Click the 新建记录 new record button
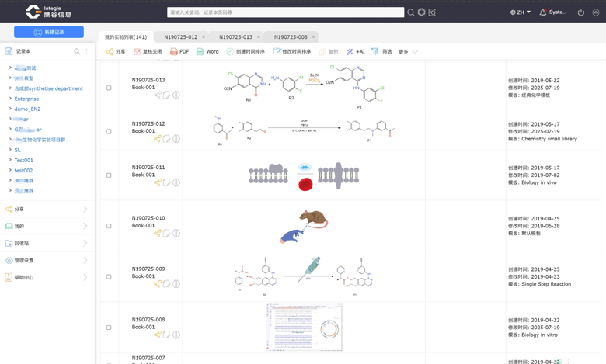The height and width of the screenshot is (364, 606). coord(49,33)
